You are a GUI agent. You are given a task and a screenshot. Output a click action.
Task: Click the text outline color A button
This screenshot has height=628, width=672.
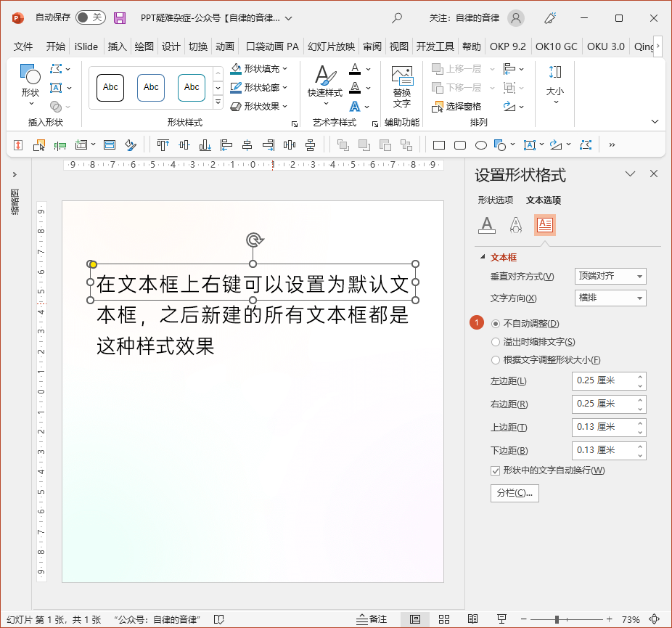click(355, 87)
